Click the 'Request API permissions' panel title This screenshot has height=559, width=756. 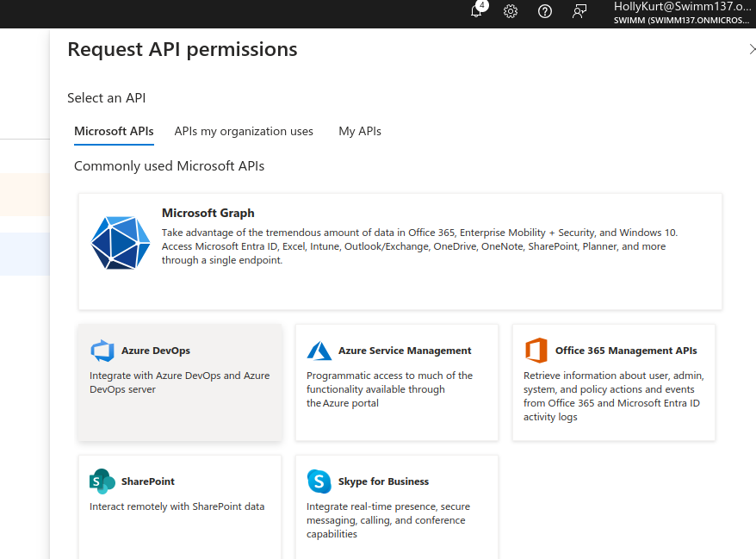coord(183,49)
